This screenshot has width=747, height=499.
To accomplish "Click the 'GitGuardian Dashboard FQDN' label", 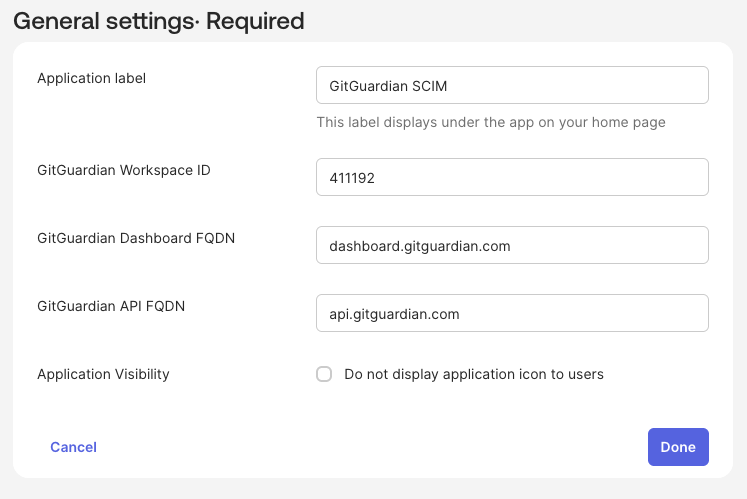I will 136,238.
